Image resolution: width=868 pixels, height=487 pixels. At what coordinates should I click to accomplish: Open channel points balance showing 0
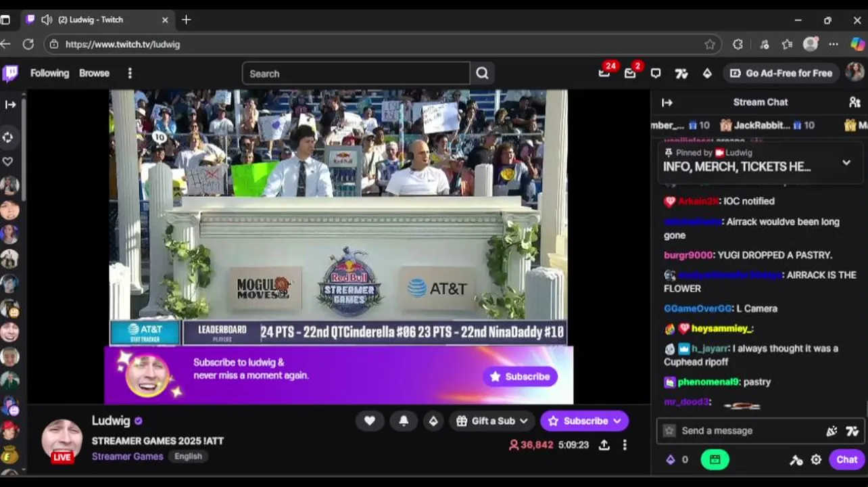tap(677, 459)
